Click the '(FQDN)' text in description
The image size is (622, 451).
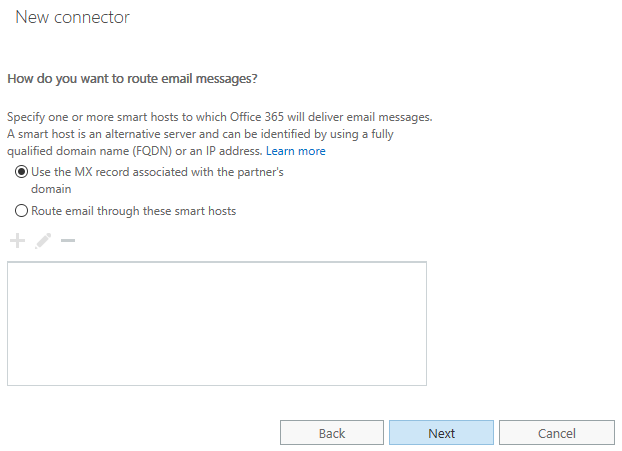click(x=152, y=151)
